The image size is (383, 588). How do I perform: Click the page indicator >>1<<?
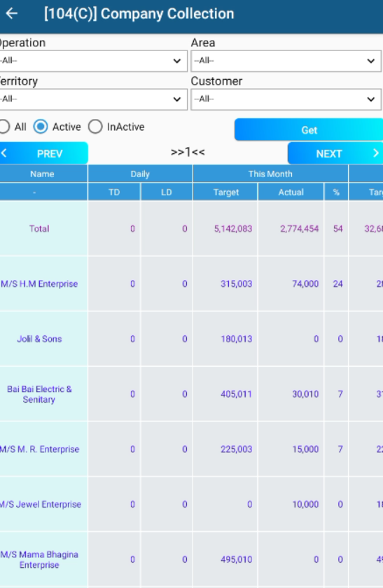(188, 153)
